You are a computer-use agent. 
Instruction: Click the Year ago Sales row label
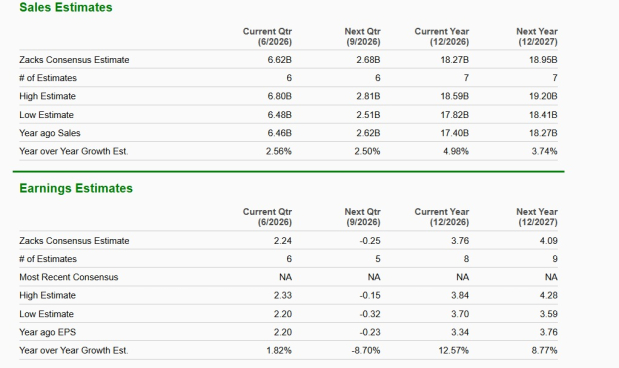click(50, 133)
